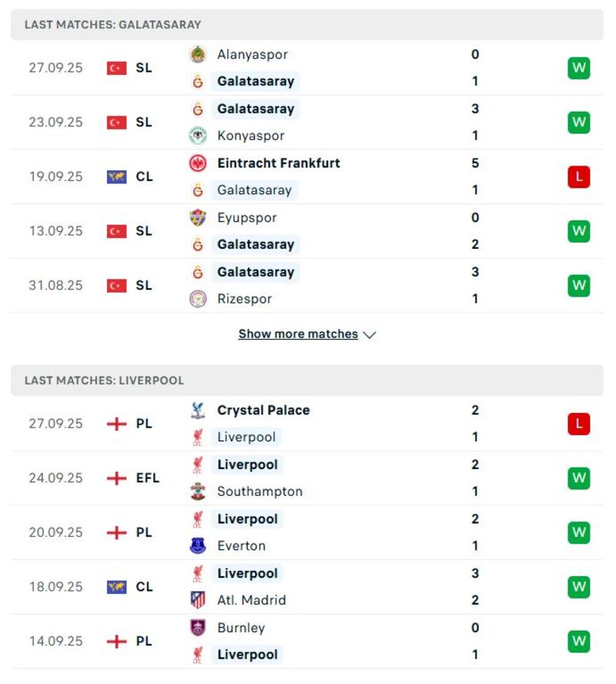This screenshot has height=684, width=616.
Task: Select the bold Liverpool vs Southampton match name
Action: (247, 464)
